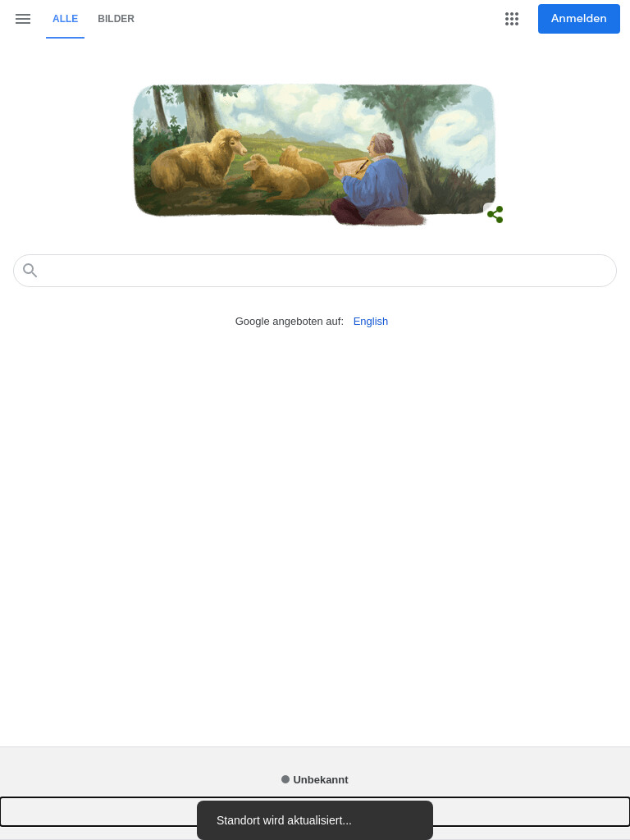Open the hamburger main menu
630x840 pixels.
22,19
